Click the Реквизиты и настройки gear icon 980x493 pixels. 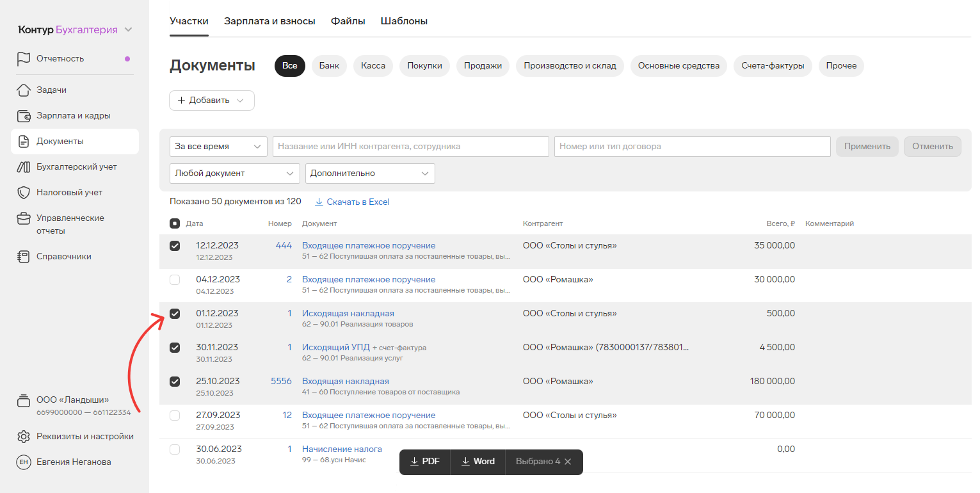(x=24, y=437)
